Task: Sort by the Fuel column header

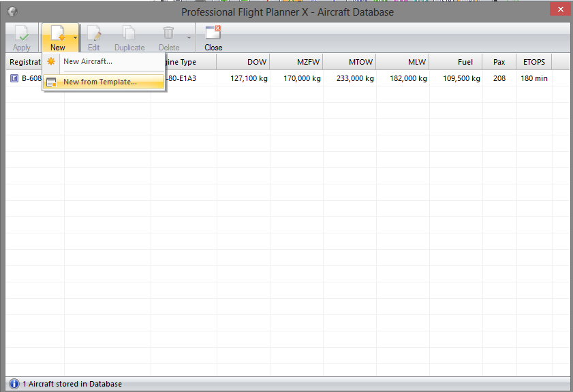Action: pos(456,62)
